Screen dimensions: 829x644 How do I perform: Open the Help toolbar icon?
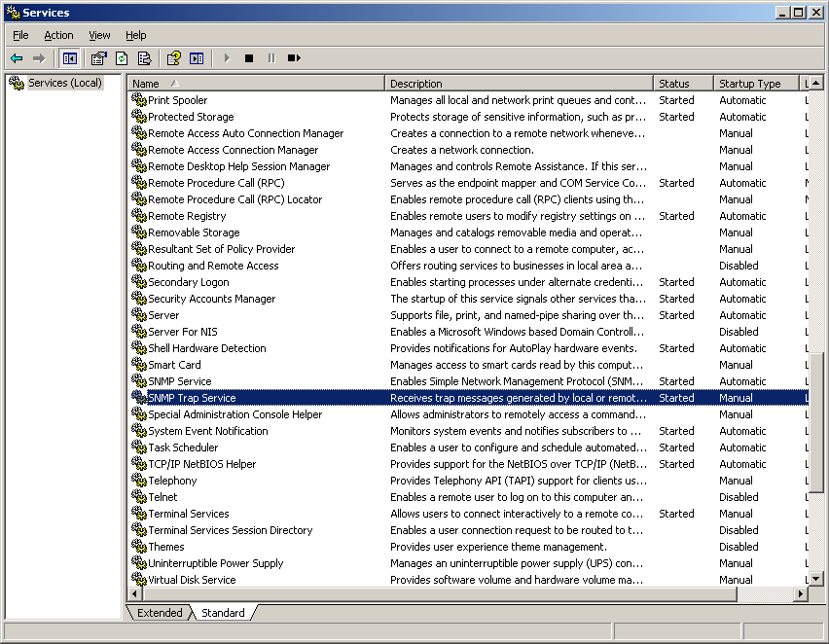[x=173, y=58]
